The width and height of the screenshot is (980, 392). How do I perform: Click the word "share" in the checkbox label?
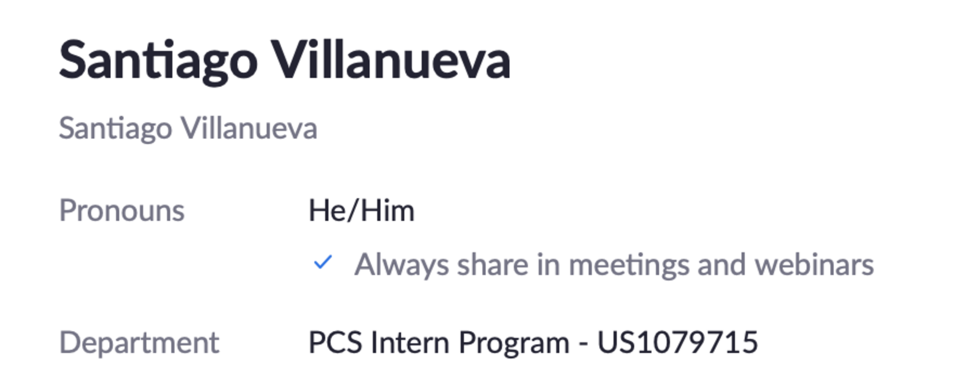[x=492, y=264]
